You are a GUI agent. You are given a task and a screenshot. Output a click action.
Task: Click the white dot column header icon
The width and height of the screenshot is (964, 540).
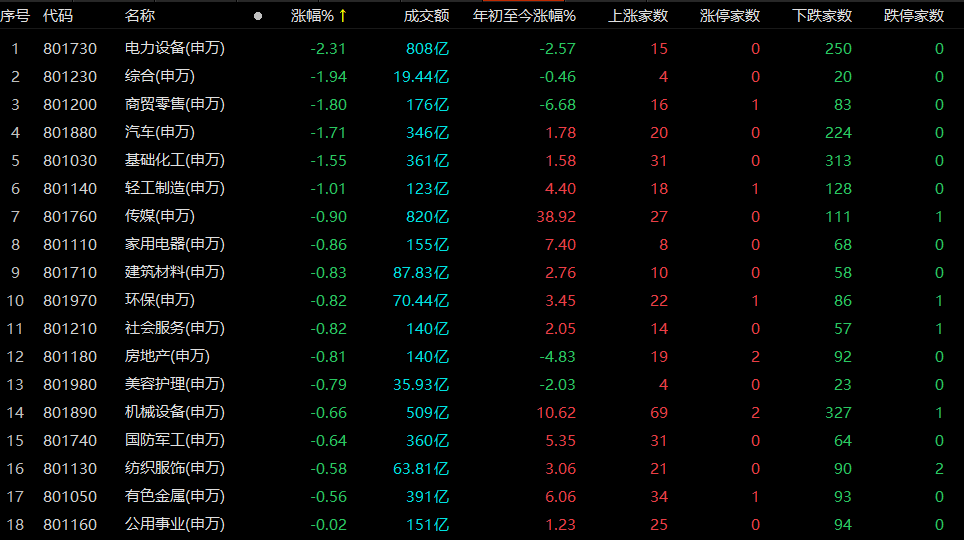pos(258,16)
